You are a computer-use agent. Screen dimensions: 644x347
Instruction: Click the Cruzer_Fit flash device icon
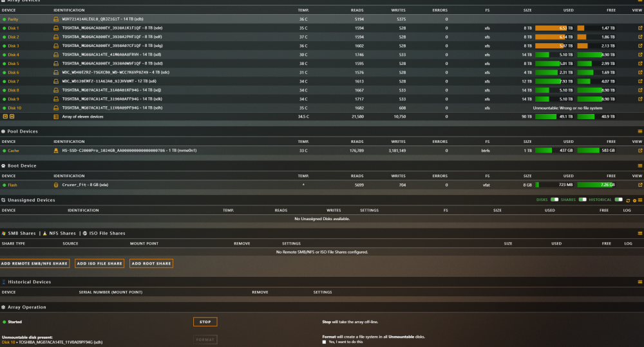click(56, 185)
